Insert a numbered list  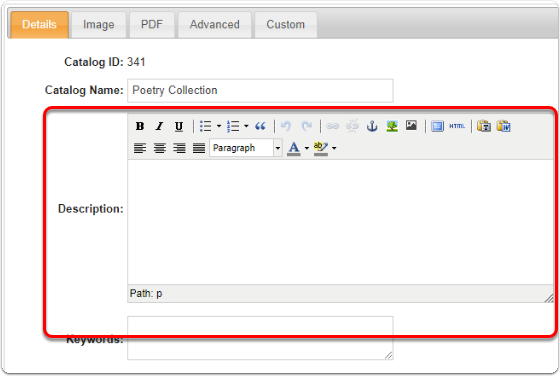(233, 126)
